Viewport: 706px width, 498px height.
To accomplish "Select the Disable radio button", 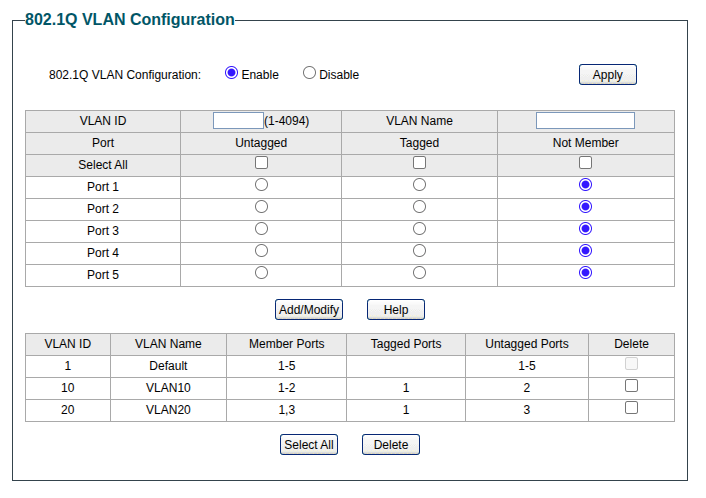I will pos(309,73).
